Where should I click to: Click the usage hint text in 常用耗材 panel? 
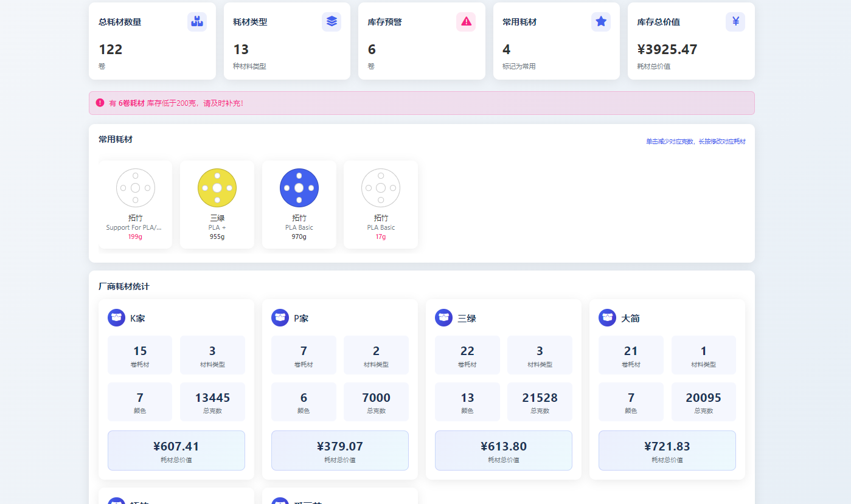pos(695,142)
